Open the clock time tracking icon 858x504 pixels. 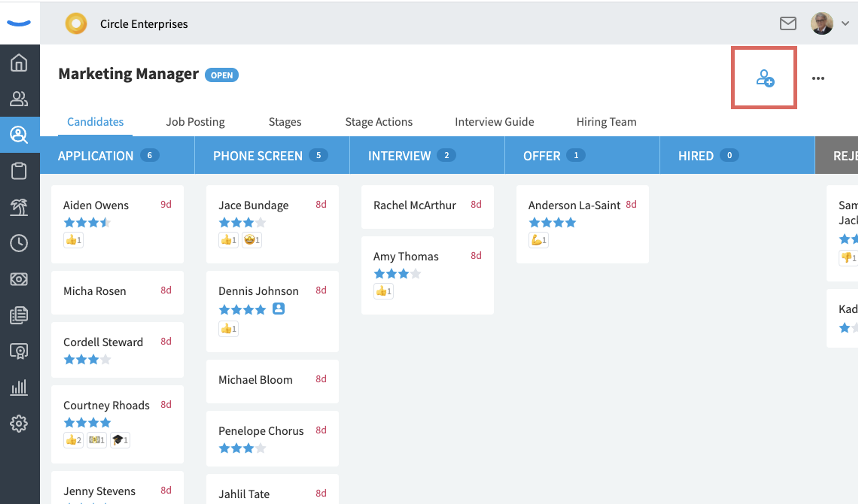19,243
